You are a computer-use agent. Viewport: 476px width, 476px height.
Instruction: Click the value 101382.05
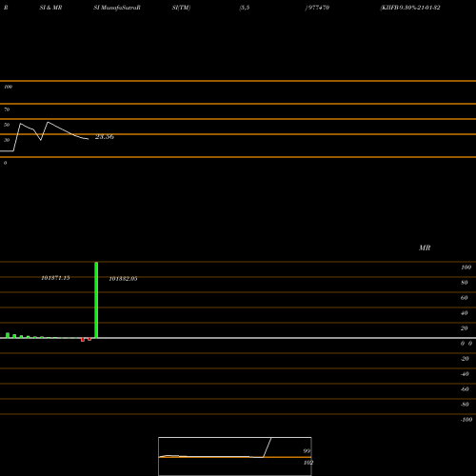123,279
